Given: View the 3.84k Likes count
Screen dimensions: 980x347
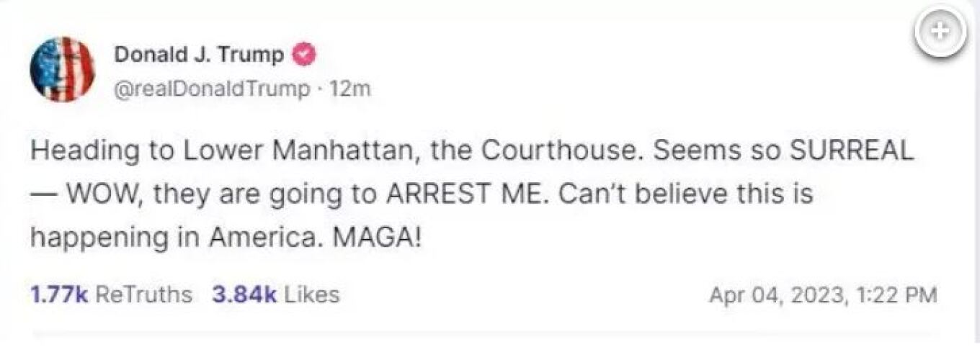Looking at the screenshot, I should 245,294.
